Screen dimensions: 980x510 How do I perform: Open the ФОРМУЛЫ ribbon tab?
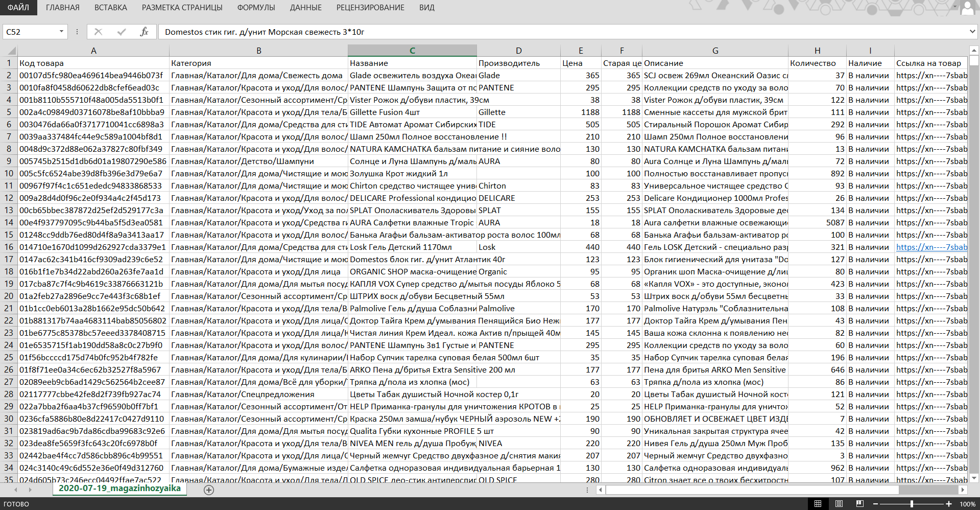[256, 8]
